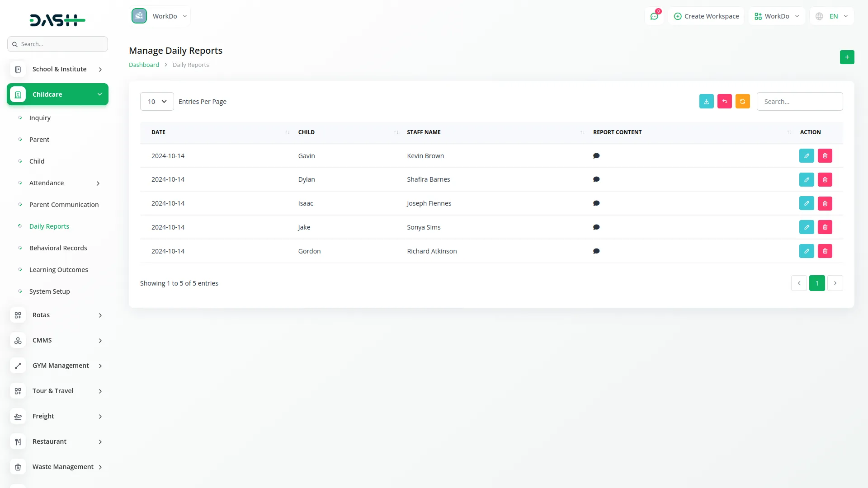The image size is (868, 488).
Task: Click the Create Workspace button
Action: pyautogui.click(x=706, y=16)
